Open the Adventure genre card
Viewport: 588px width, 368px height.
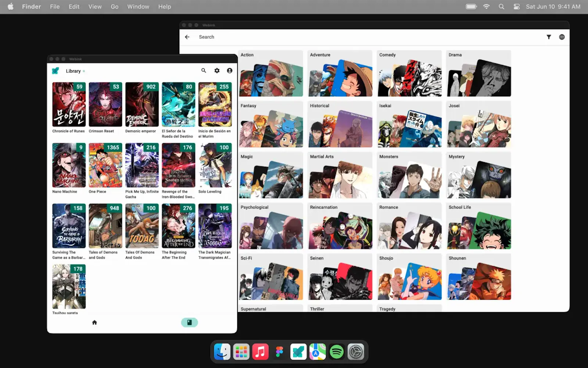(340, 73)
